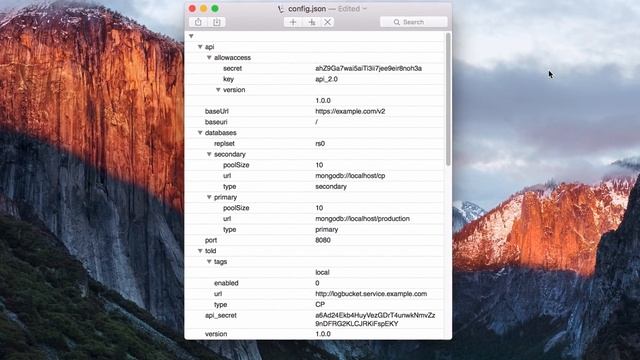Viewport: 640px width, 360px height.
Task: Select url key under secondary
Action: [227, 176]
